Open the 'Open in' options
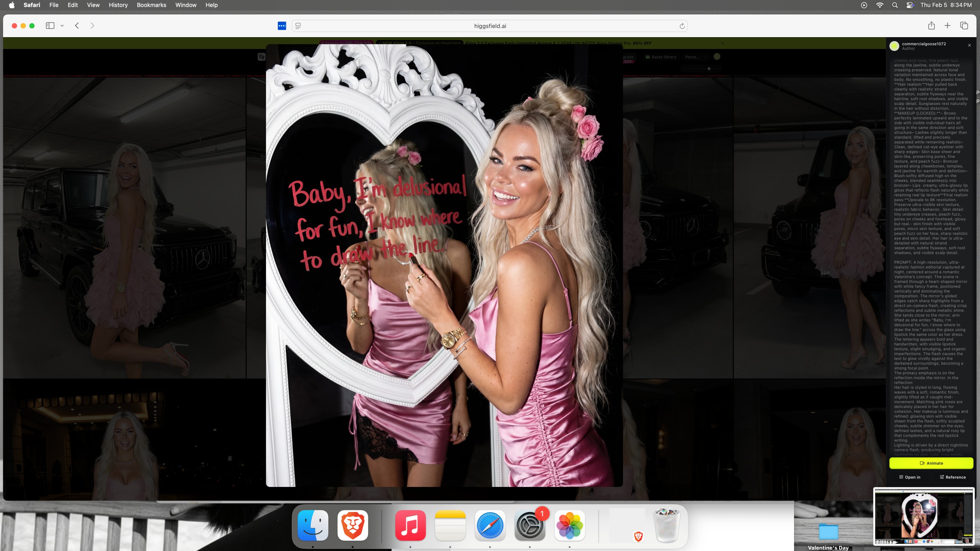The image size is (980, 551). tap(909, 477)
